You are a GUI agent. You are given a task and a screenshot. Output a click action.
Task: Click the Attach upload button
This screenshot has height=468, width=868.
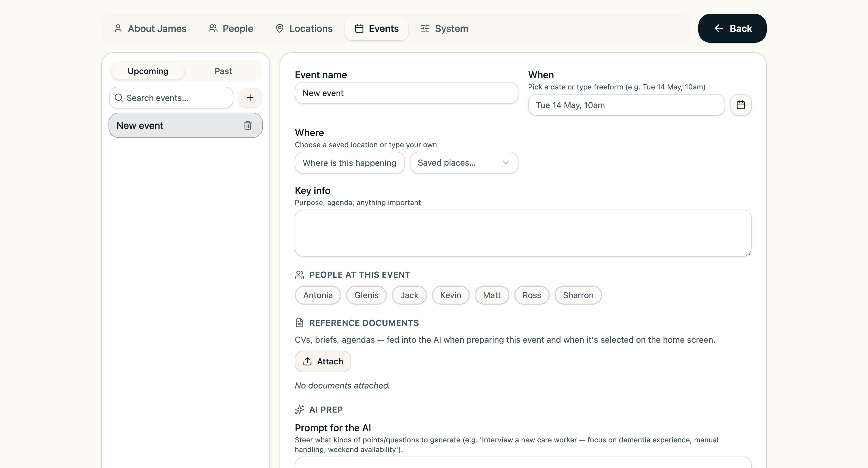click(322, 361)
